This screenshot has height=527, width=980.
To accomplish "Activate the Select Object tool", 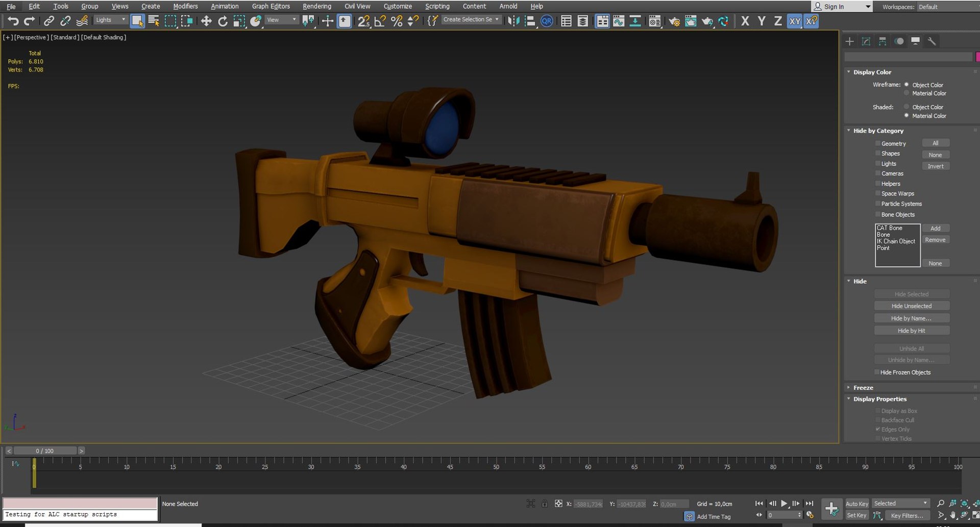I will 137,21.
